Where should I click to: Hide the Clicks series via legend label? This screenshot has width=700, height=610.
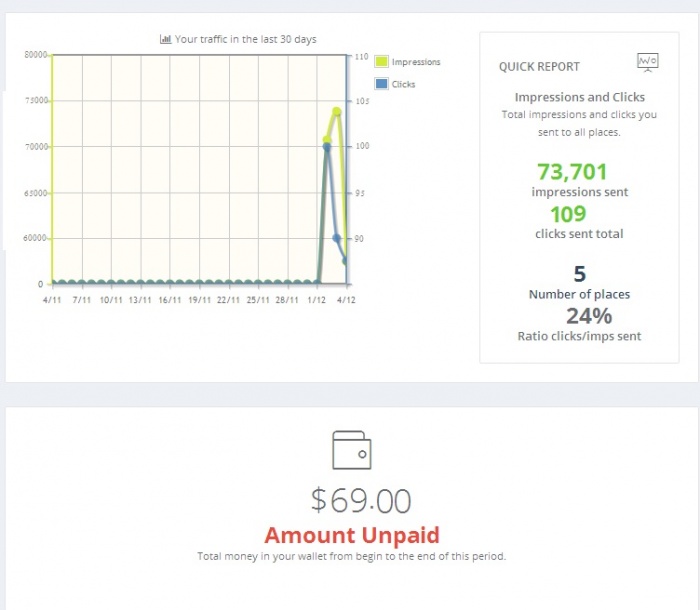click(404, 84)
